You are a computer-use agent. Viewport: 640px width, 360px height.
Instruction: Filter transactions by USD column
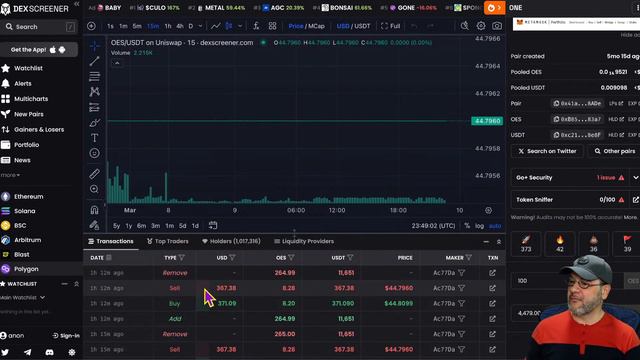point(232,258)
